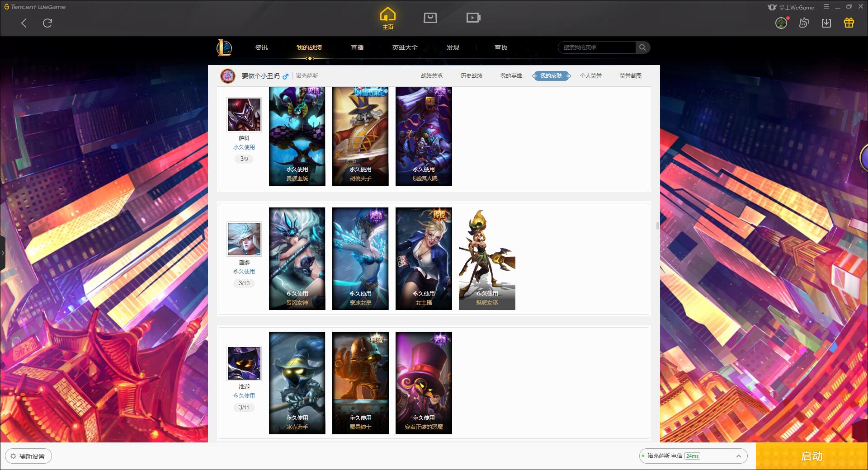Click the player profile avatar 要做个小丑吗
The width and height of the screenshot is (868, 470).
click(x=228, y=76)
